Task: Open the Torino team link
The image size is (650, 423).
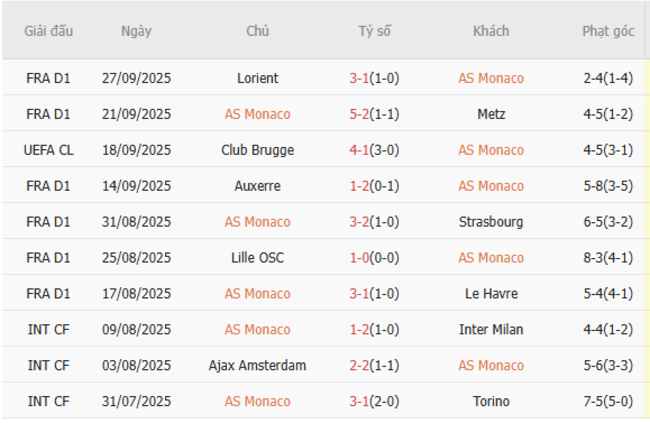Action: click(491, 402)
